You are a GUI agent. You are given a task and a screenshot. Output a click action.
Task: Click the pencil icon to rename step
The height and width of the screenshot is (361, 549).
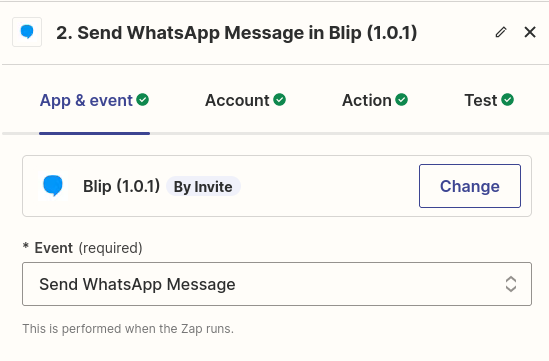[501, 32]
